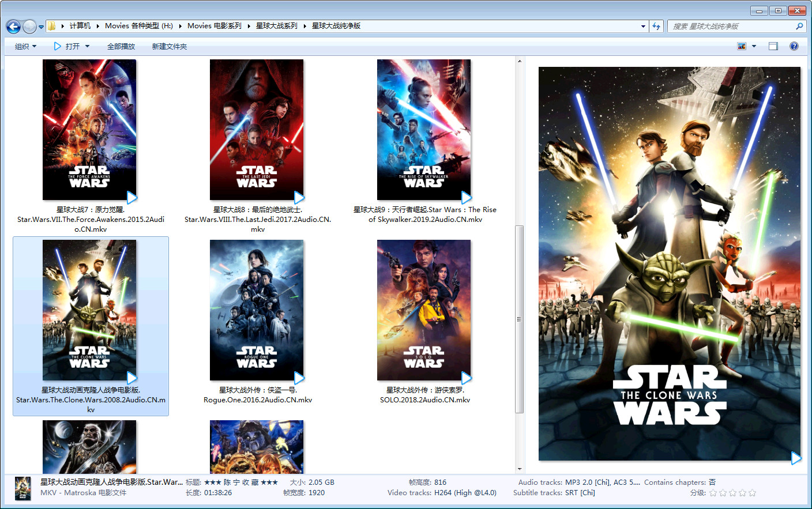Click the scrollbar down arrow in file list
The width and height of the screenshot is (812, 509).
click(x=520, y=469)
